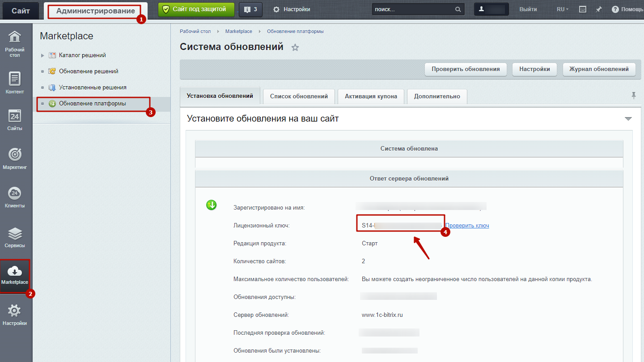Click Проверить обновления button
Screen dimensions: 644x362
coord(466,69)
